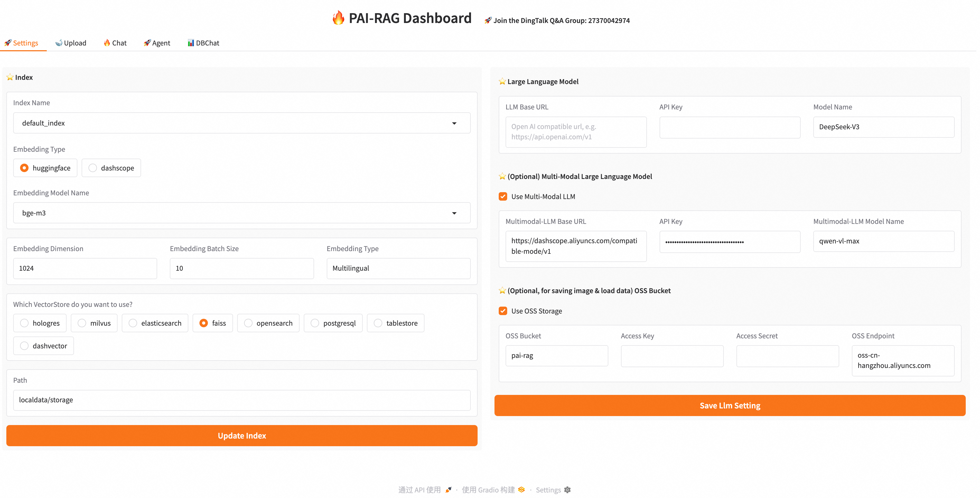Expand the Embedding Model Name dropdown
This screenshot has height=498, width=980.
242,213
